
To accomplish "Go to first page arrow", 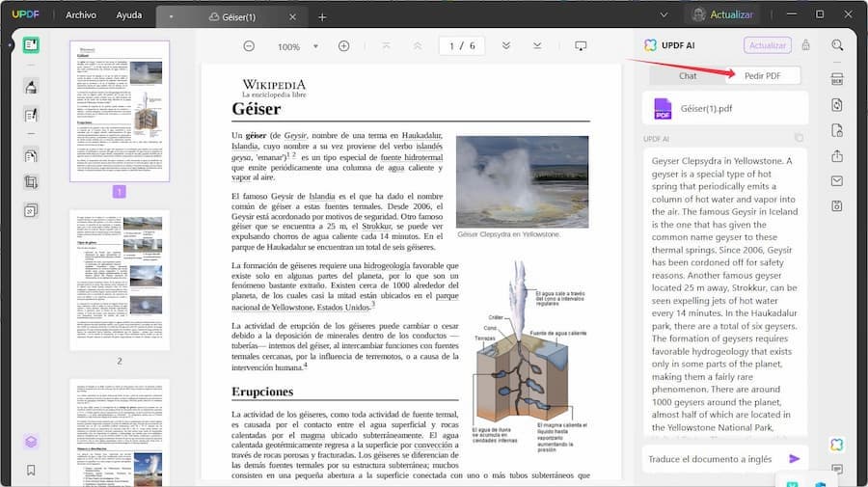I will point(387,46).
